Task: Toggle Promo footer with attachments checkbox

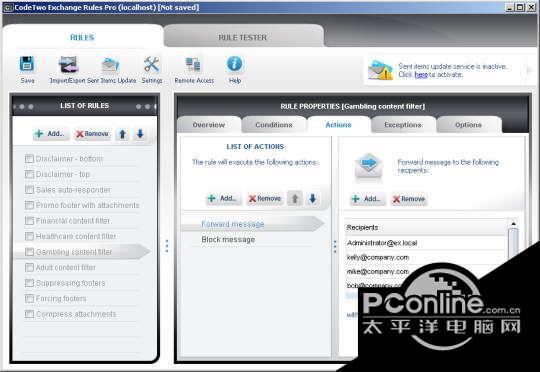Action: coord(29,205)
